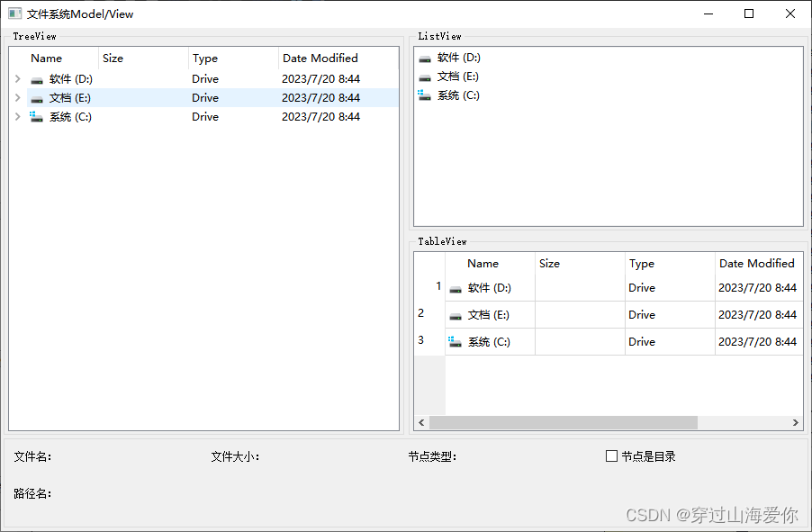
Task: Click the drive icon beside 软件 (D:) in TreeView
Action: pos(36,79)
